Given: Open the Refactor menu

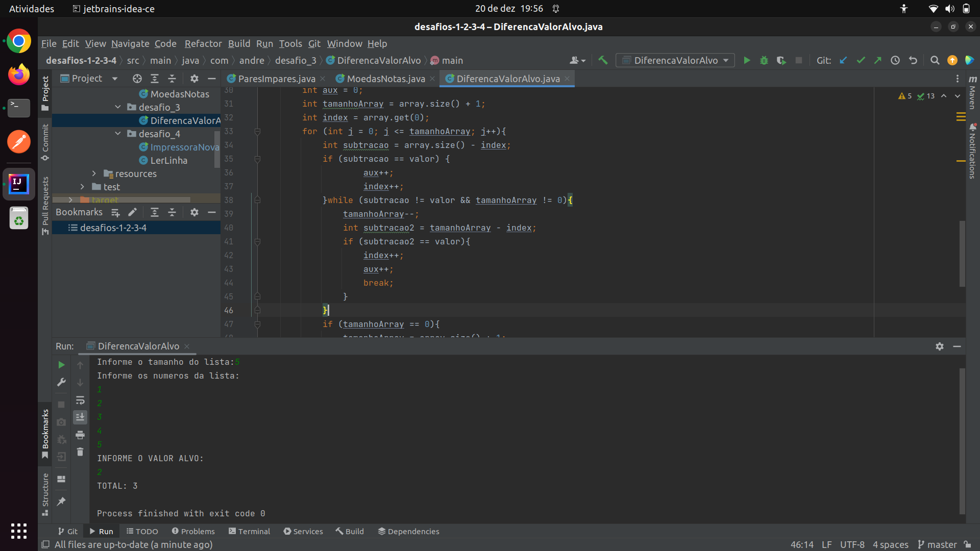Looking at the screenshot, I should point(203,44).
